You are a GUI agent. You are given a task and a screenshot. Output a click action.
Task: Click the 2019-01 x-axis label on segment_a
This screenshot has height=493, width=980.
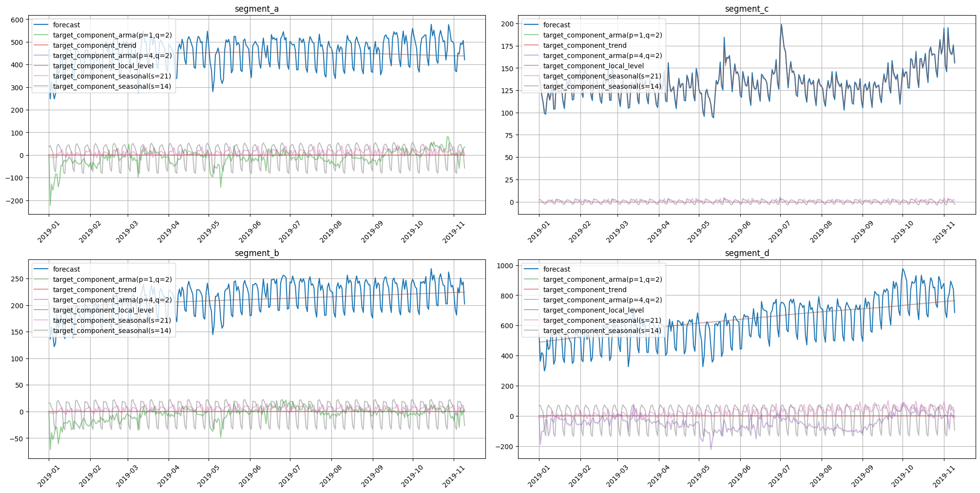tap(48, 231)
